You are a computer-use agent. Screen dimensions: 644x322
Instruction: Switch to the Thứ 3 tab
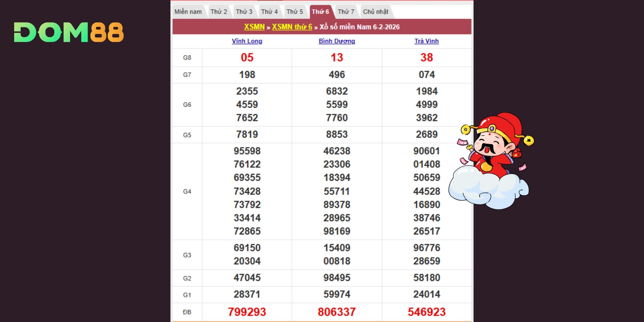[x=244, y=12]
